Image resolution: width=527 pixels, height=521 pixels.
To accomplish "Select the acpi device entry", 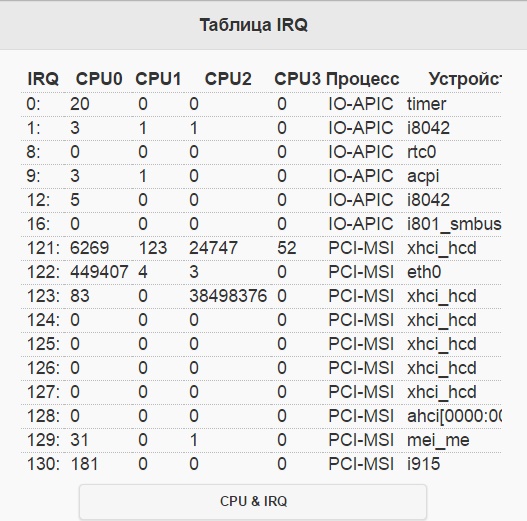I will 423,176.
